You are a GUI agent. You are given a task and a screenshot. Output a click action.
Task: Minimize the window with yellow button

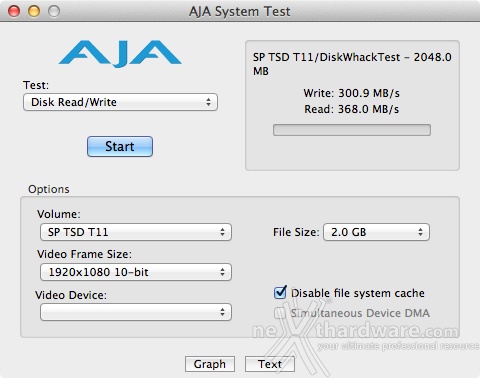coord(34,11)
